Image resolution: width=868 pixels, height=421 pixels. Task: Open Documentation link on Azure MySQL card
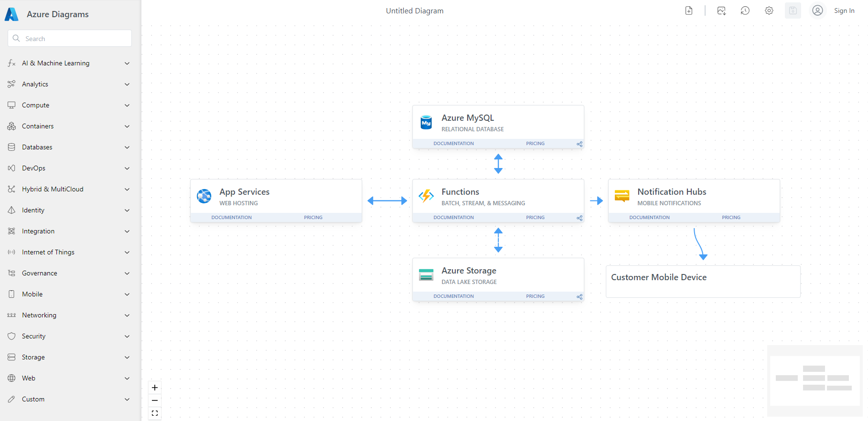click(x=453, y=144)
